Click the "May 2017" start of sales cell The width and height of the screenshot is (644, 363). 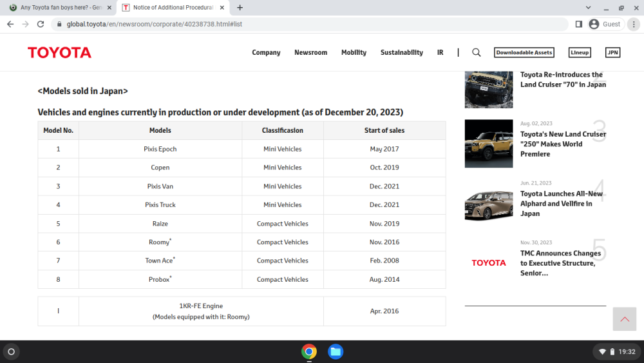[384, 149]
